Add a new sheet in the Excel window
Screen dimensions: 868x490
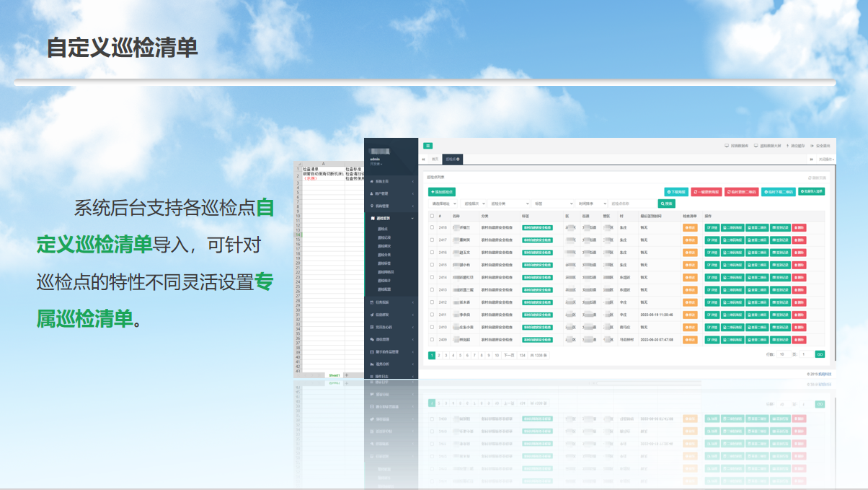point(347,375)
